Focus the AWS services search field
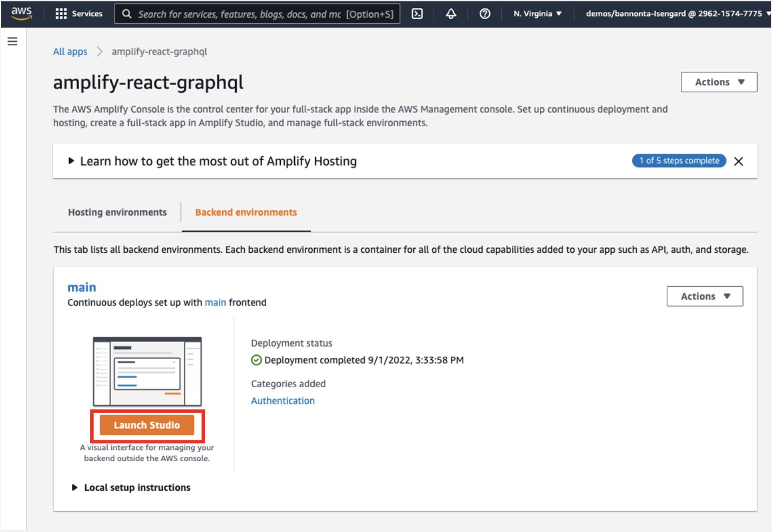 click(257, 14)
